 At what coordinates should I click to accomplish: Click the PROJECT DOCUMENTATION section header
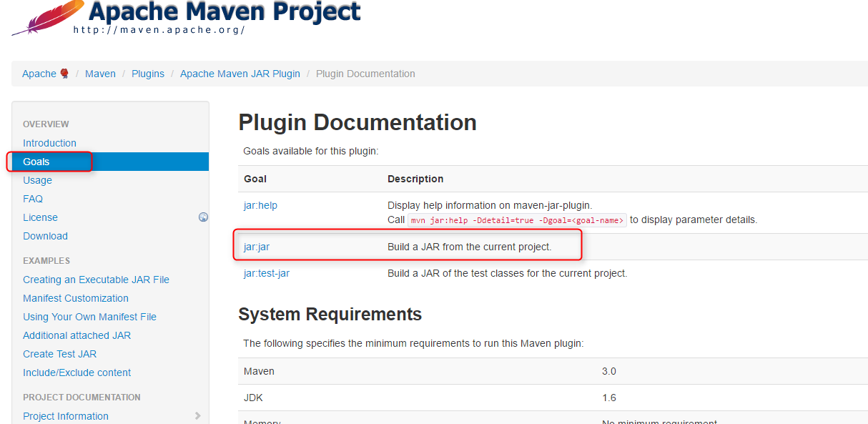coord(82,398)
